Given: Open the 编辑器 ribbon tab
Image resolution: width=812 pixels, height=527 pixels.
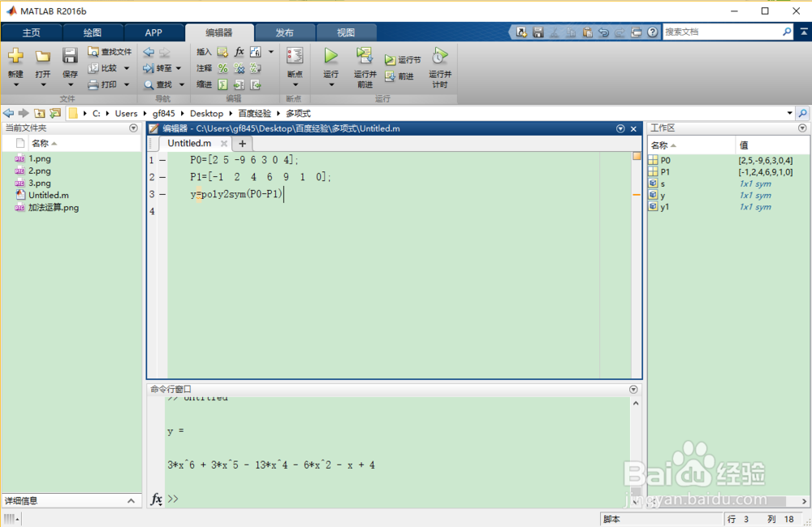Looking at the screenshot, I should [219, 32].
